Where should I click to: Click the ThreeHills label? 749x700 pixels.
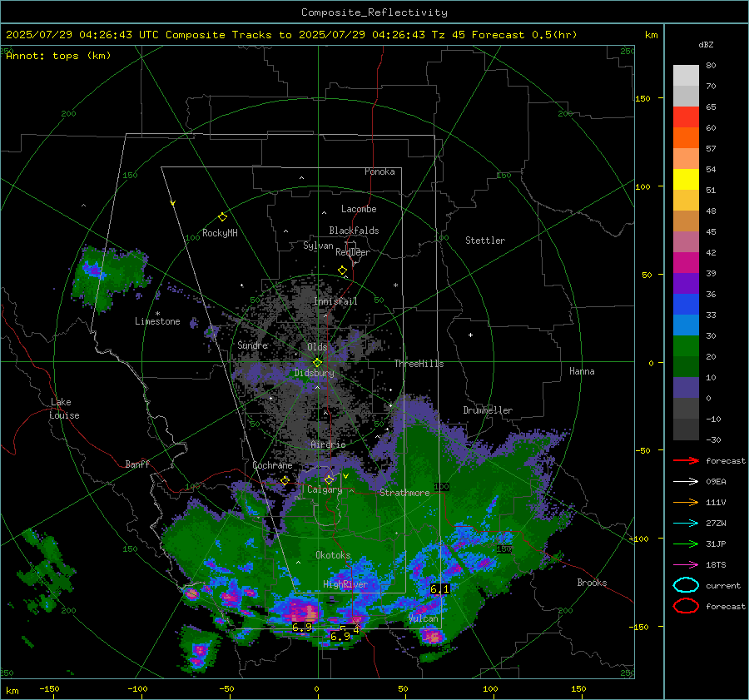(419, 364)
